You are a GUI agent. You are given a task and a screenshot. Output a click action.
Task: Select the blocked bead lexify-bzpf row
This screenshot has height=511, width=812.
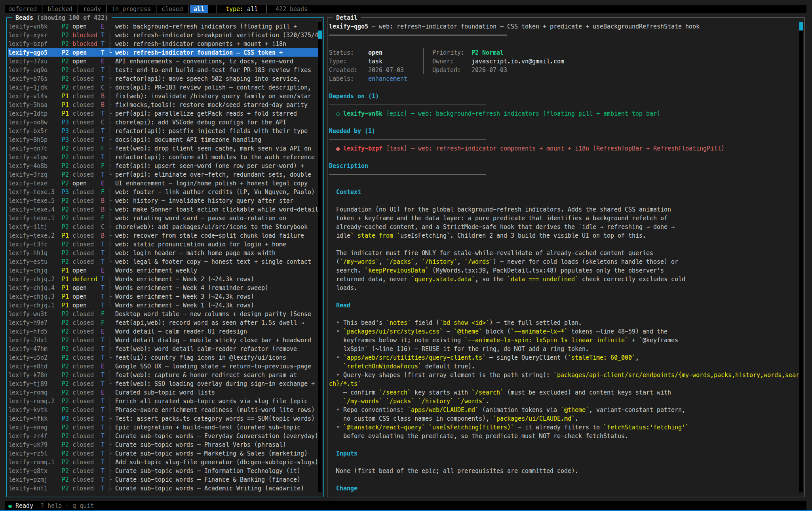point(163,44)
